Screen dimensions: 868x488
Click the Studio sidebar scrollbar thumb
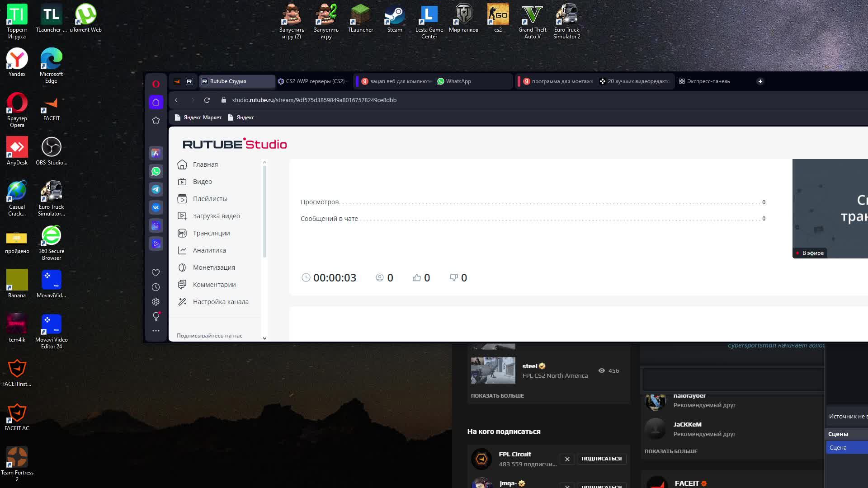pos(264,211)
